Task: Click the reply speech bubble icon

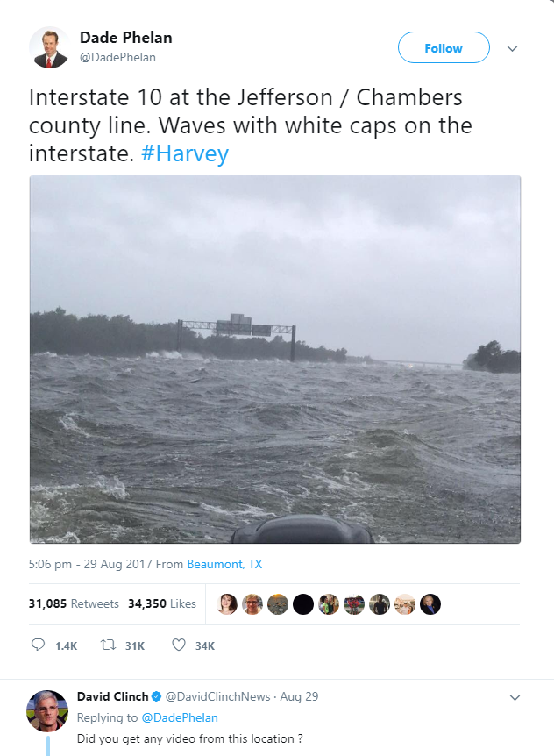Action: pos(38,645)
